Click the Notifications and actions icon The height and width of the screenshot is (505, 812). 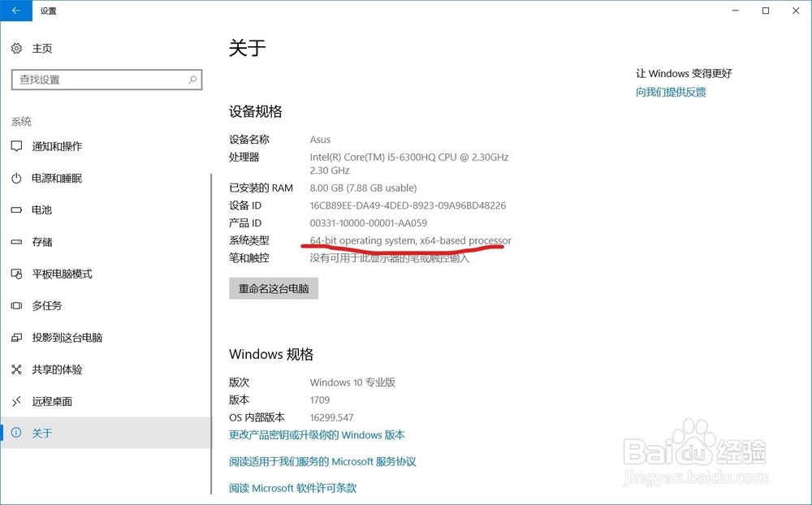pos(16,146)
